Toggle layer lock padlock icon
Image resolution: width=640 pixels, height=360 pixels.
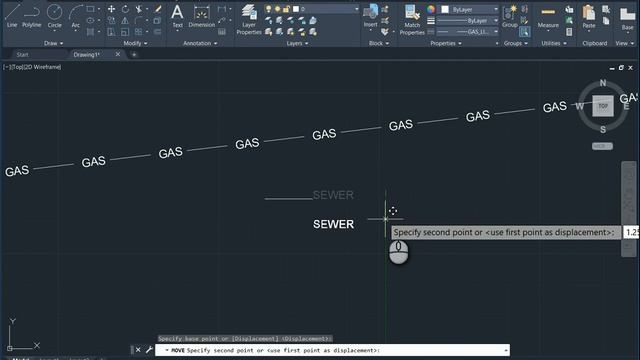coord(287,9)
